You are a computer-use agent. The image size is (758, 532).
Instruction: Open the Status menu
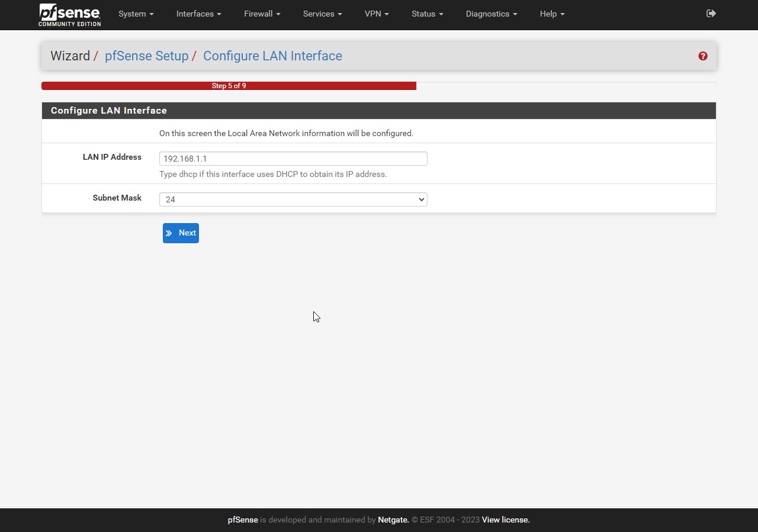(428, 14)
